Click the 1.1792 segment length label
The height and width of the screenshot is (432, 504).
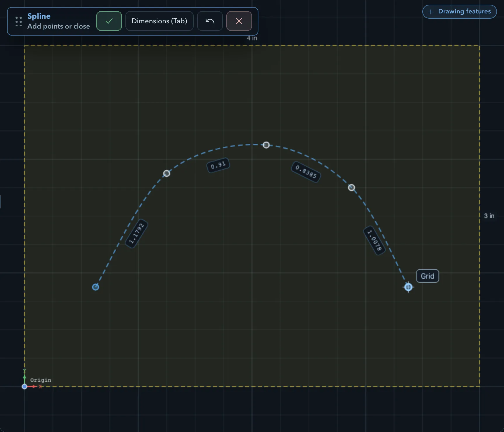(x=136, y=233)
